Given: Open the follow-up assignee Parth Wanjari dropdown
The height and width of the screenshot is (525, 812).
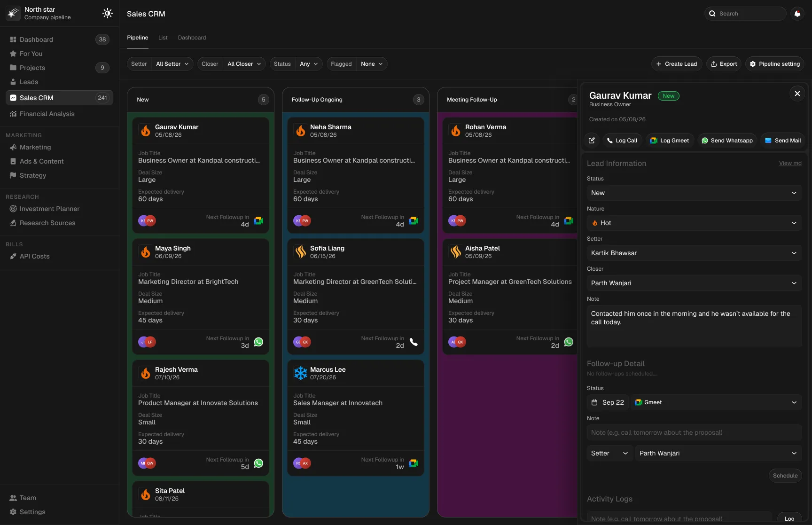Looking at the screenshot, I should [718, 453].
